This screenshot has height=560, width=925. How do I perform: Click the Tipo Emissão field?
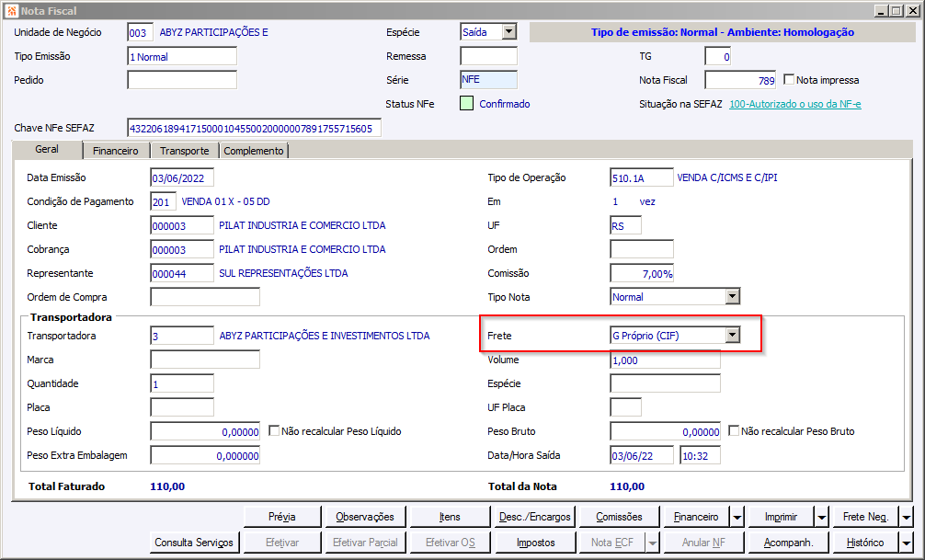(x=182, y=57)
